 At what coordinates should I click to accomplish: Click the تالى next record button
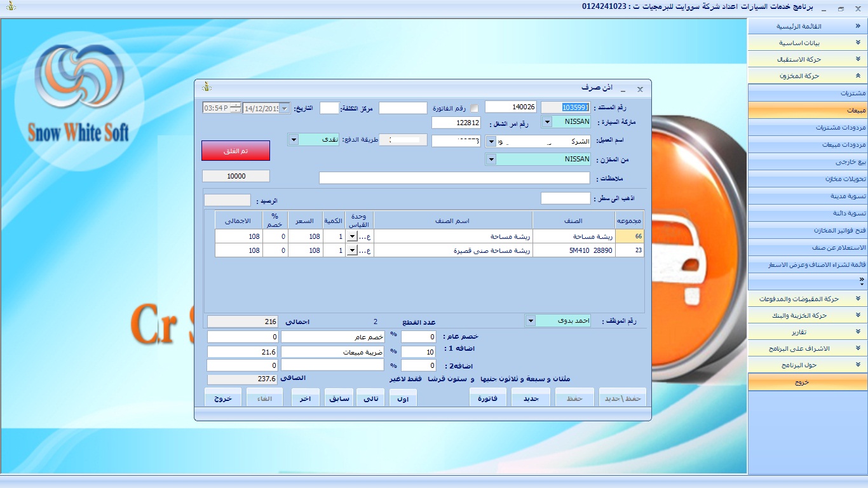(370, 398)
